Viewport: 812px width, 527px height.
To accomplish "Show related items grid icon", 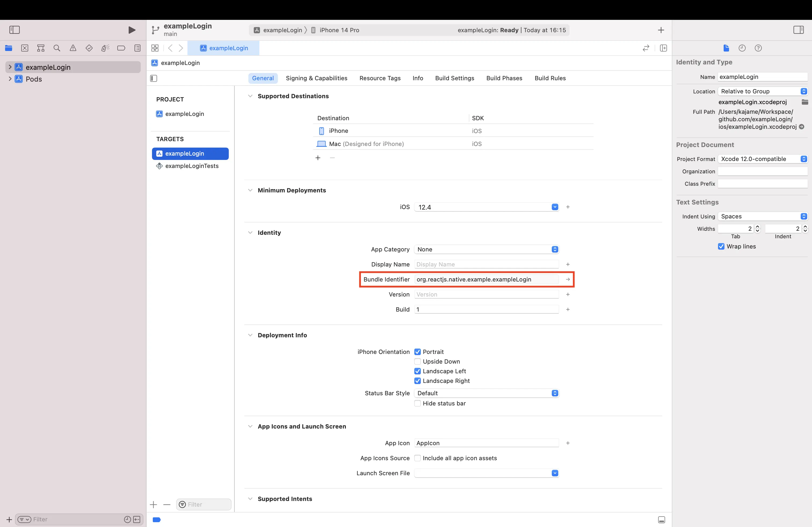I will point(155,48).
